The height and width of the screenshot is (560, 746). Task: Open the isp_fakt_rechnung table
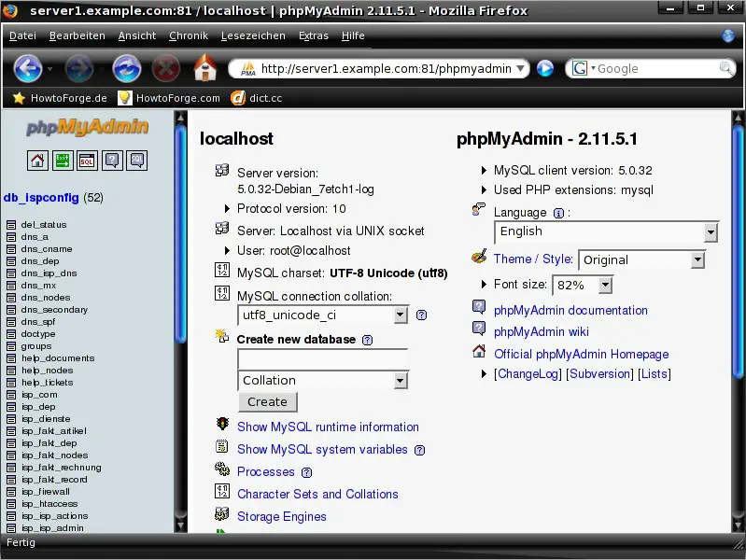pos(61,468)
